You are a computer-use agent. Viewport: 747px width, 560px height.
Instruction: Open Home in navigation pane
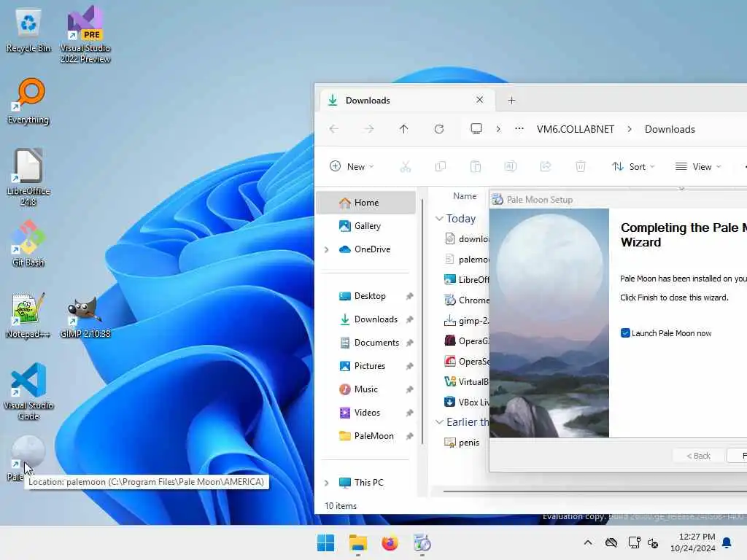(366, 203)
